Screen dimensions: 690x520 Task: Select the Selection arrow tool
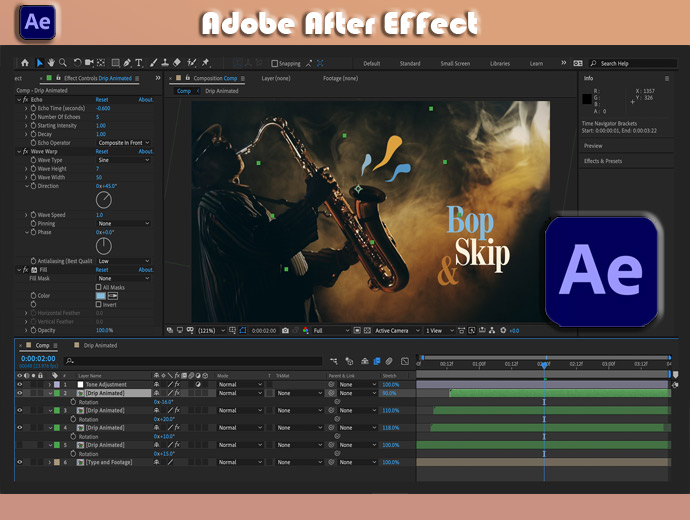pyautogui.click(x=40, y=63)
